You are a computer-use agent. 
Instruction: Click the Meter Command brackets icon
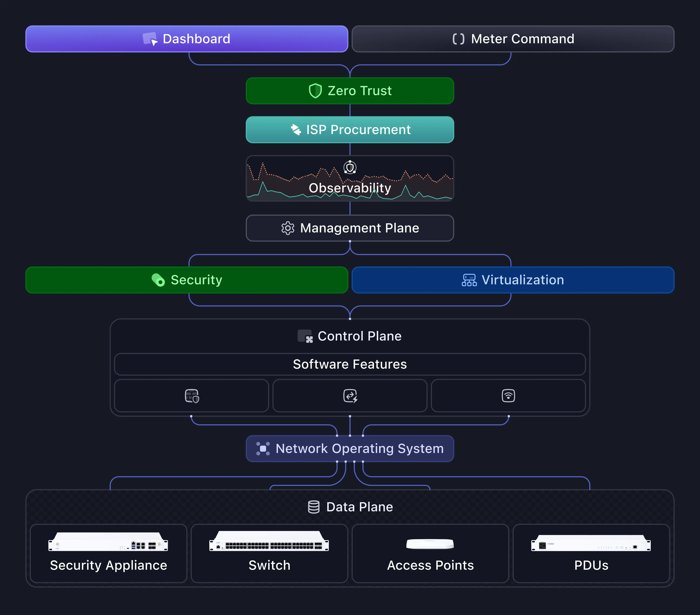point(458,39)
